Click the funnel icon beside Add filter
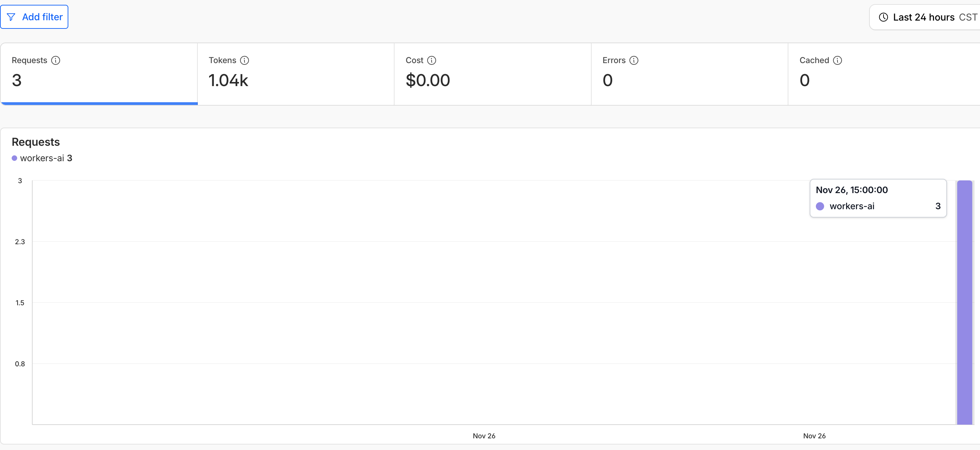Viewport: 980px width, 450px height. tap(11, 17)
